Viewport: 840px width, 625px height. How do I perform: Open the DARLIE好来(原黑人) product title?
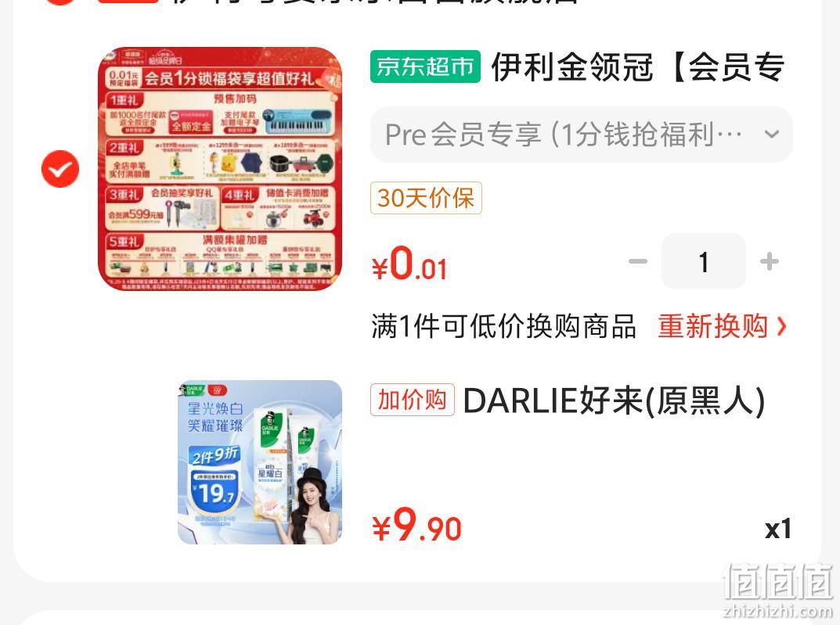(614, 401)
